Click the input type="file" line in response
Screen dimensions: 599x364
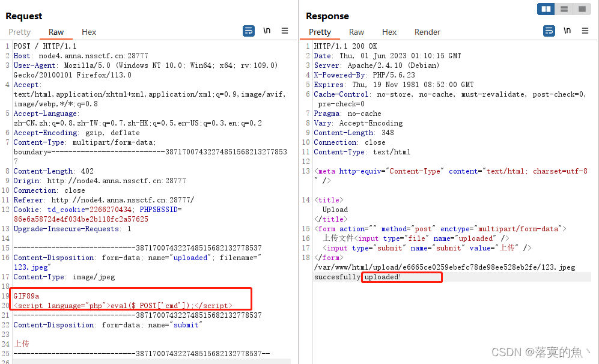(416, 238)
